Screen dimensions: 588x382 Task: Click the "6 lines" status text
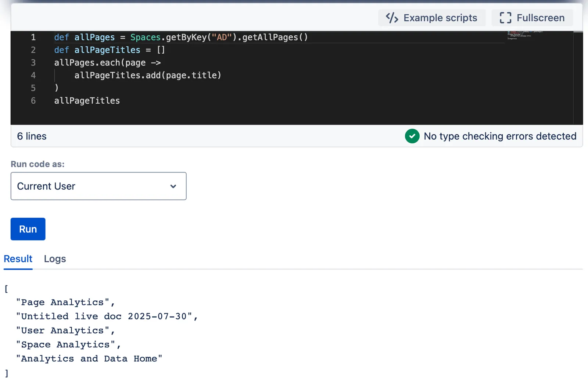pyautogui.click(x=32, y=136)
